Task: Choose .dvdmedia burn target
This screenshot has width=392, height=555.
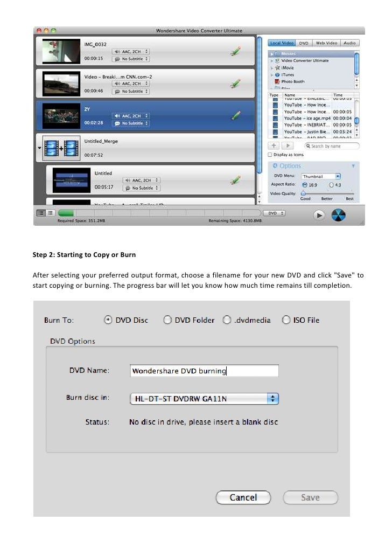Action: coord(227,320)
